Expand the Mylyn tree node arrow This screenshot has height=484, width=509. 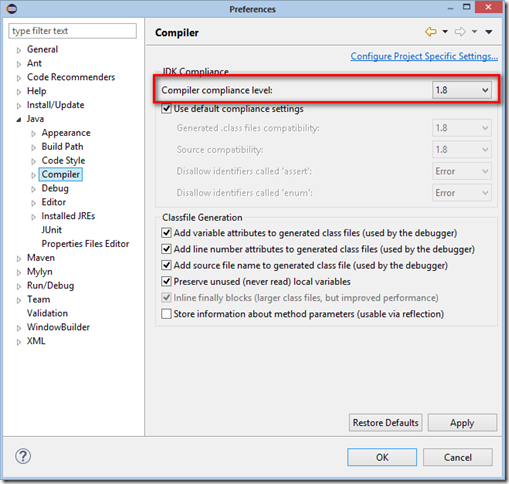19,272
